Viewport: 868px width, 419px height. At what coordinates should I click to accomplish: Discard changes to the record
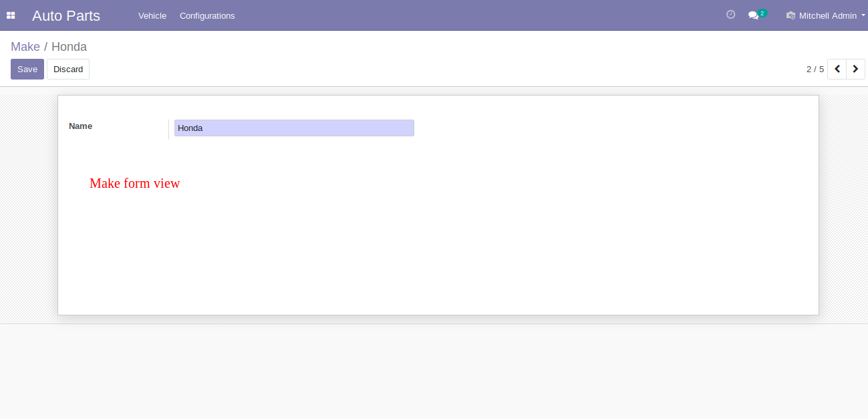tap(68, 69)
